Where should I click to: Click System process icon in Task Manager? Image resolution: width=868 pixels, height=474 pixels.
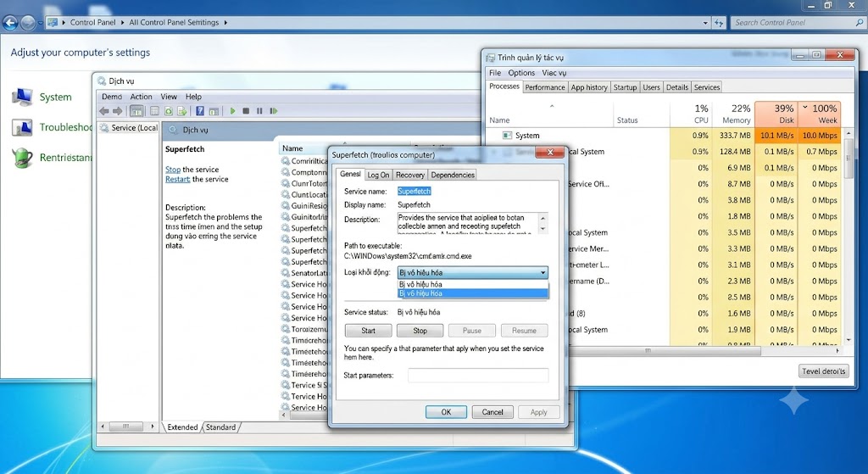coord(507,135)
